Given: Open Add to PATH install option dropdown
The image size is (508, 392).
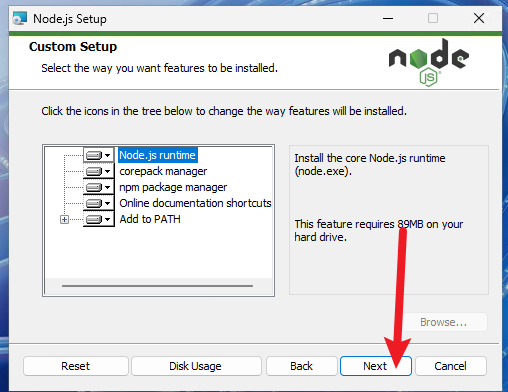Looking at the screenshot, I should click(99, 219).
